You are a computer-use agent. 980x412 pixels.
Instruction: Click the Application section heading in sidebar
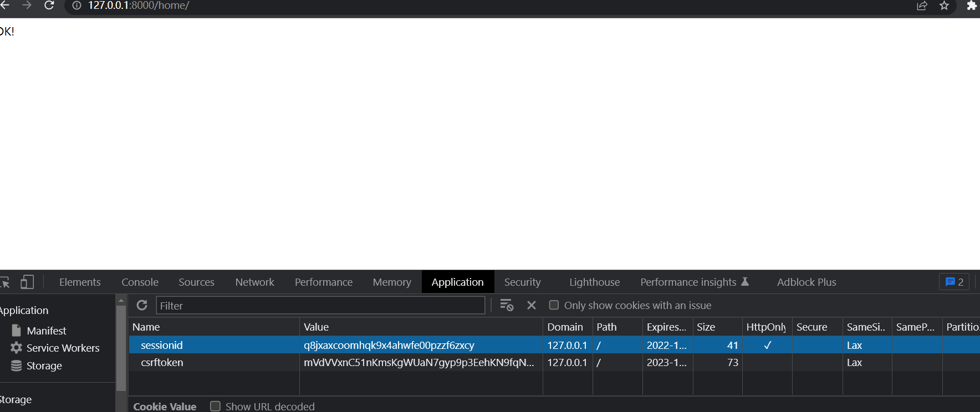pos(24,310)
